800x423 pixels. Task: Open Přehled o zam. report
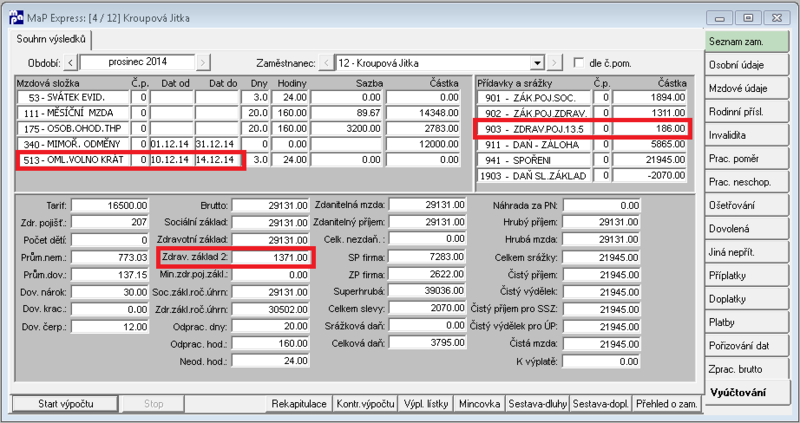coord(666,404)
